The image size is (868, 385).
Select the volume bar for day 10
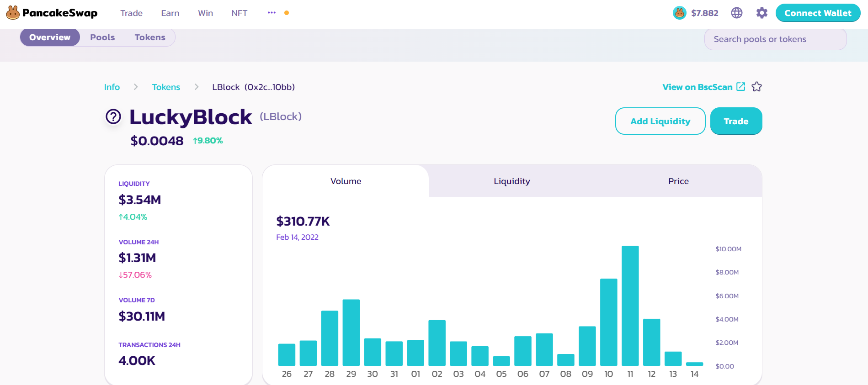click(609, 322)
